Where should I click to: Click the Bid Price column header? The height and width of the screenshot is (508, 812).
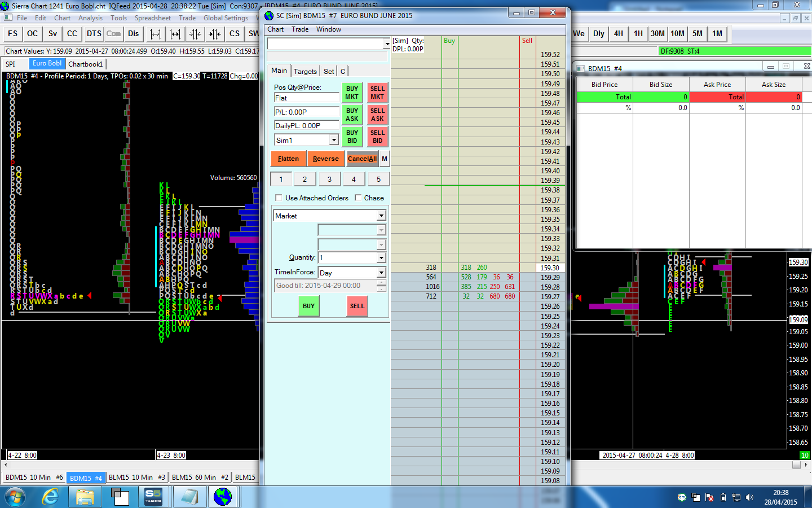tap(604, 85)
